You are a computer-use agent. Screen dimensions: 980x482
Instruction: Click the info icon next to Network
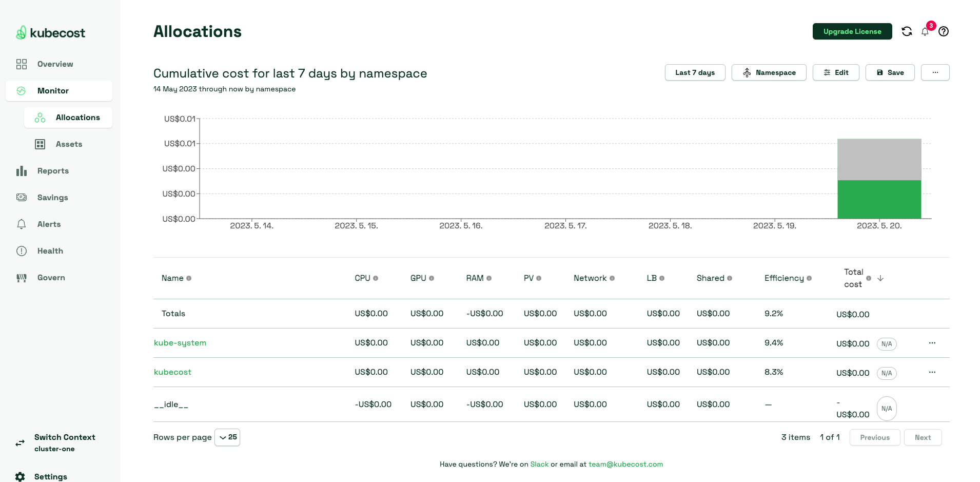coord(612,278)
